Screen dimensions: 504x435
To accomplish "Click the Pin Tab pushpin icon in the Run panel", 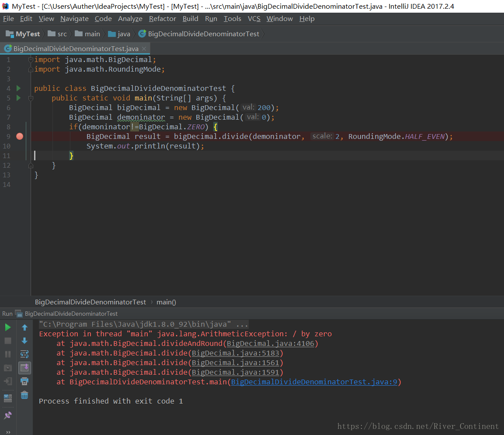I will [x=7, y=414].
